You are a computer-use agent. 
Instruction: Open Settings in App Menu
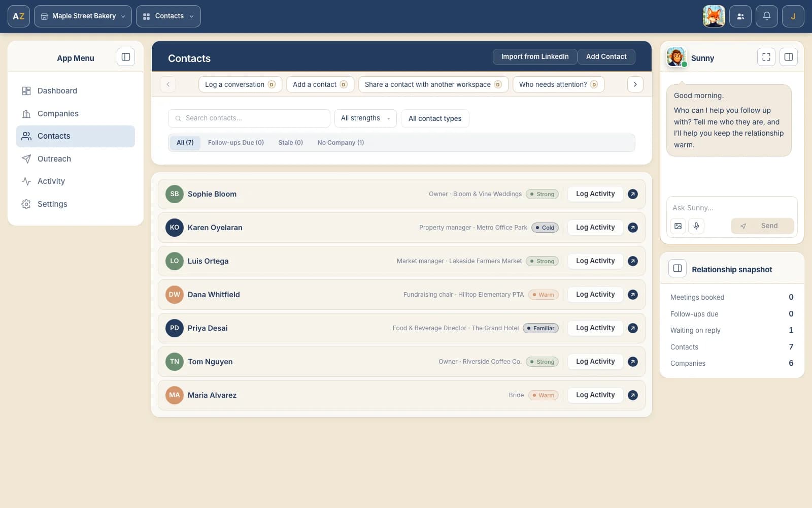click(x=76, y=204)
